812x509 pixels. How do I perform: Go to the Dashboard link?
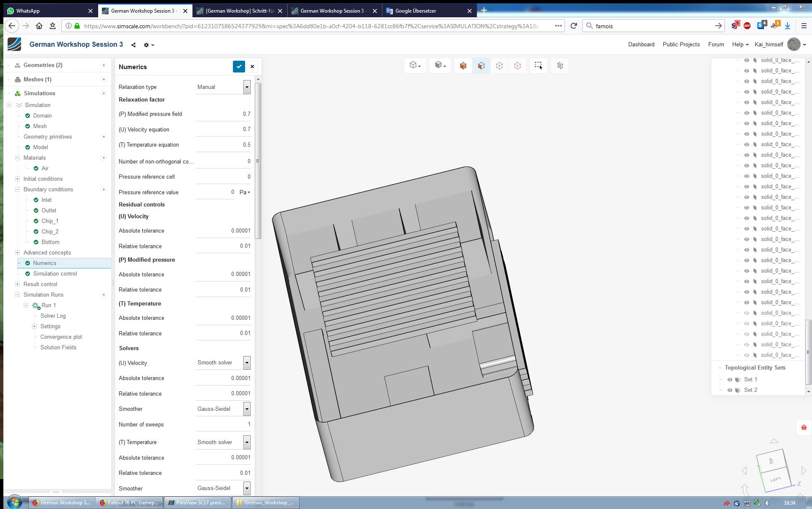coord(641,44)
